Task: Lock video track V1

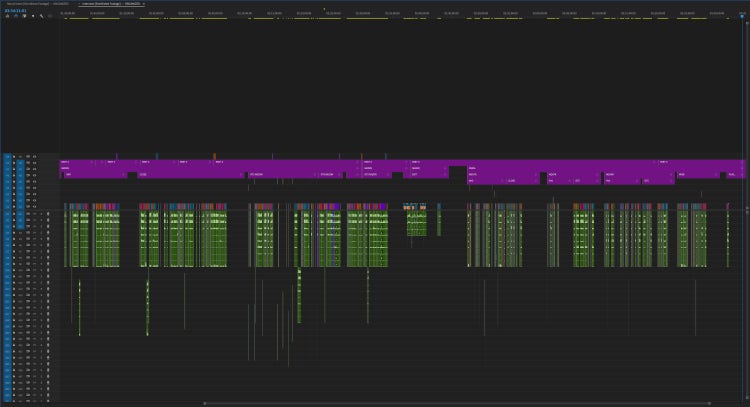Action: pyautogui.click(x=14, y=207)
